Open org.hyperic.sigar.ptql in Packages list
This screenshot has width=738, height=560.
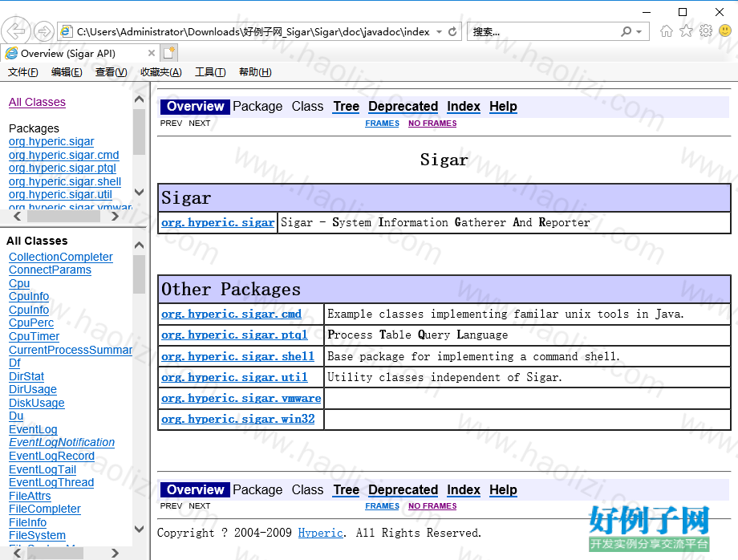pyautogui.click(x=63, y=168)
